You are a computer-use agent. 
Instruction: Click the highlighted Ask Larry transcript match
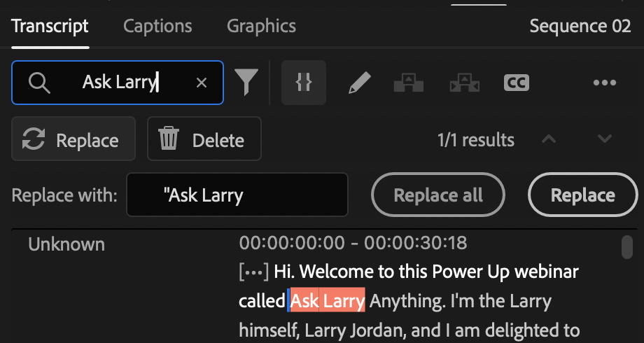(x=328, y=302)
